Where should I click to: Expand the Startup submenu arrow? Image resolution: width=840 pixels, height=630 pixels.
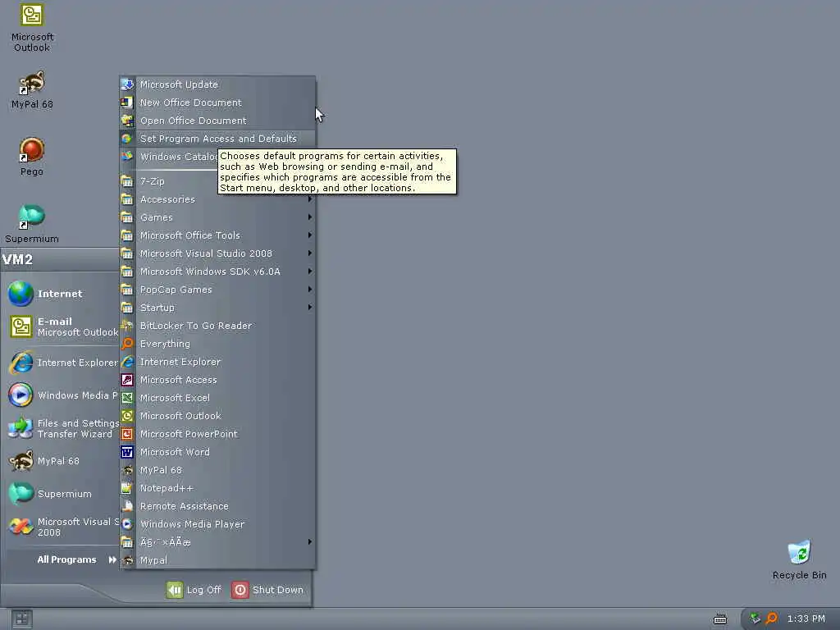pyautogui.click(x=309, y=308)
